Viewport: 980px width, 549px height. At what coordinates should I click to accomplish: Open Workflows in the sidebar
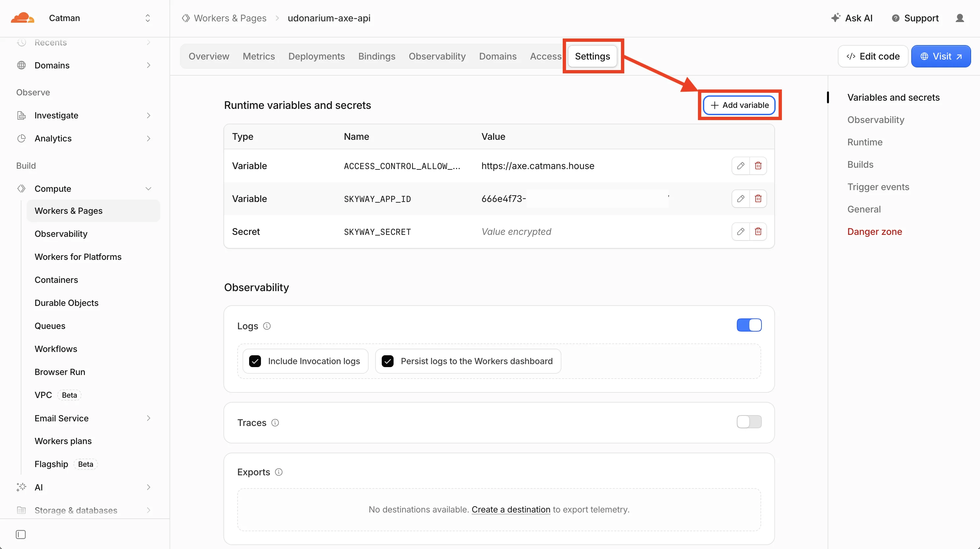(56, 349)
